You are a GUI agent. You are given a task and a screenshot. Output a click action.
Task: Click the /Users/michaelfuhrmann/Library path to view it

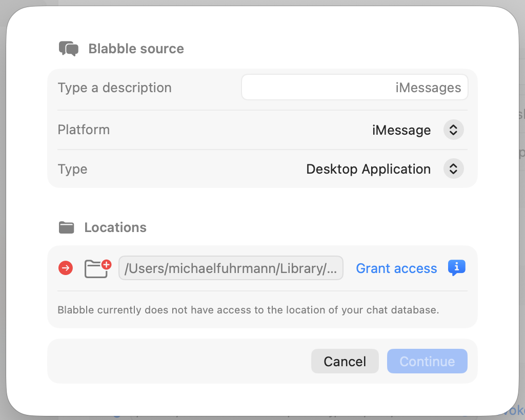point(231,267)
